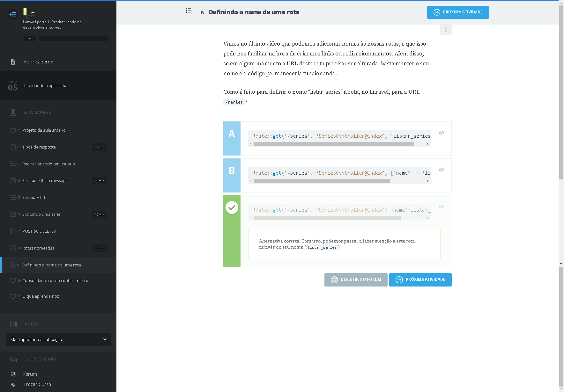Toggle eye icon for alternative B

(x=441, y=170)
